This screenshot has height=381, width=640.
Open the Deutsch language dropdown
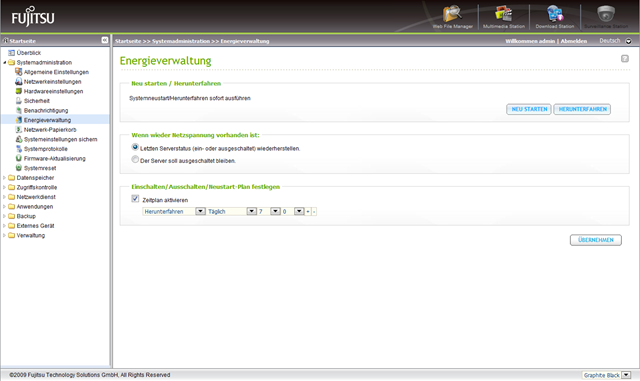629,41
